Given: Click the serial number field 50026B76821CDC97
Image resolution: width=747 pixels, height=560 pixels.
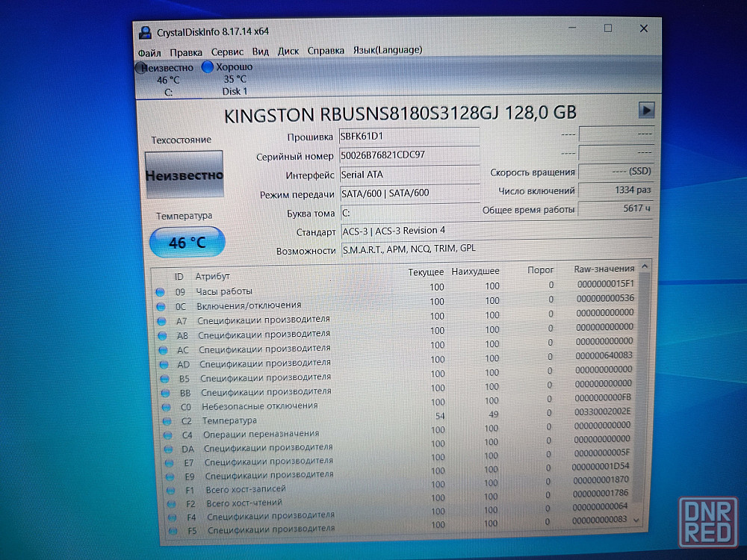Looking at the screenshot, I should coord(409,155).
